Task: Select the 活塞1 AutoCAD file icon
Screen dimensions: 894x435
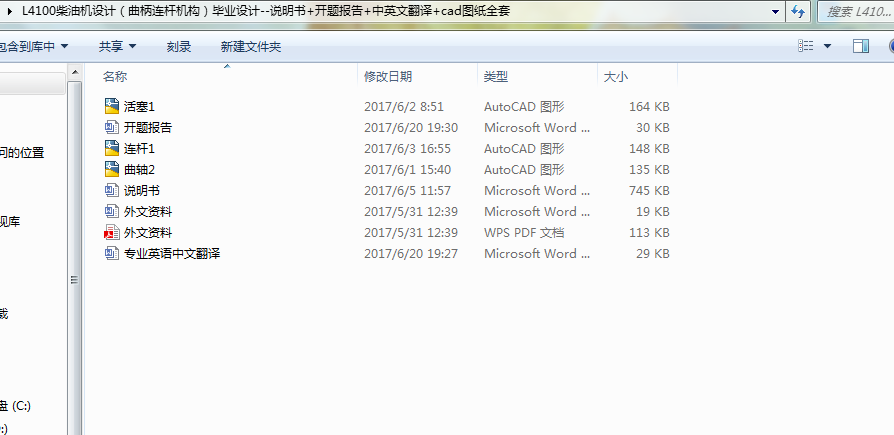Action: tap(112, 106)
